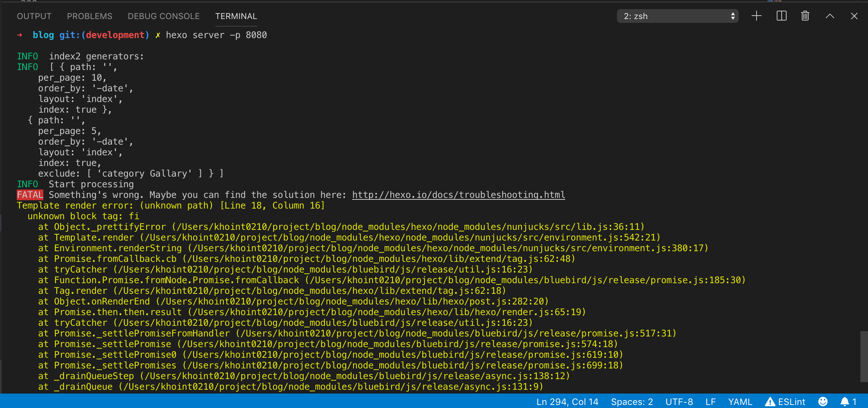Open the PROBLEMS tab
868x408 pixels.
tap(89, 16)
